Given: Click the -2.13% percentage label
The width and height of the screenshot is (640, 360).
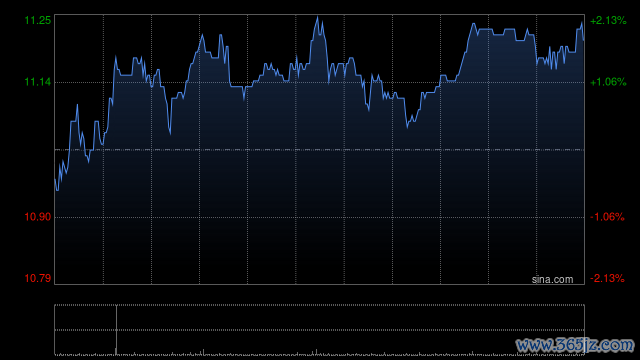Looking at the screenshot, I should coord(607,278).
